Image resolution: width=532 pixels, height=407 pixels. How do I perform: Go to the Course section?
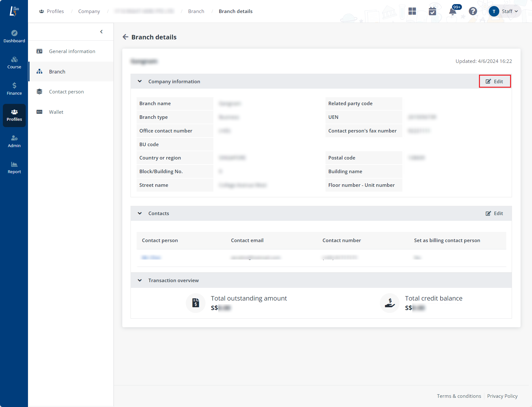tap(14, 63)
